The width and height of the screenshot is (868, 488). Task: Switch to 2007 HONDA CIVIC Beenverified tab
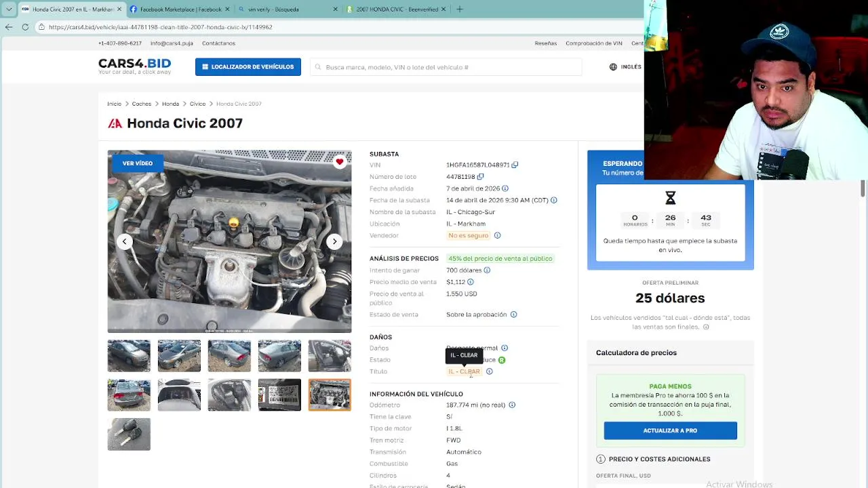[396, 9]
